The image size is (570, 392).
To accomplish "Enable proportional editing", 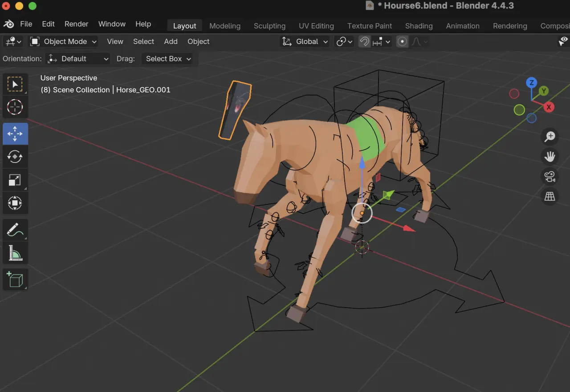I will [x=402, y=41].
